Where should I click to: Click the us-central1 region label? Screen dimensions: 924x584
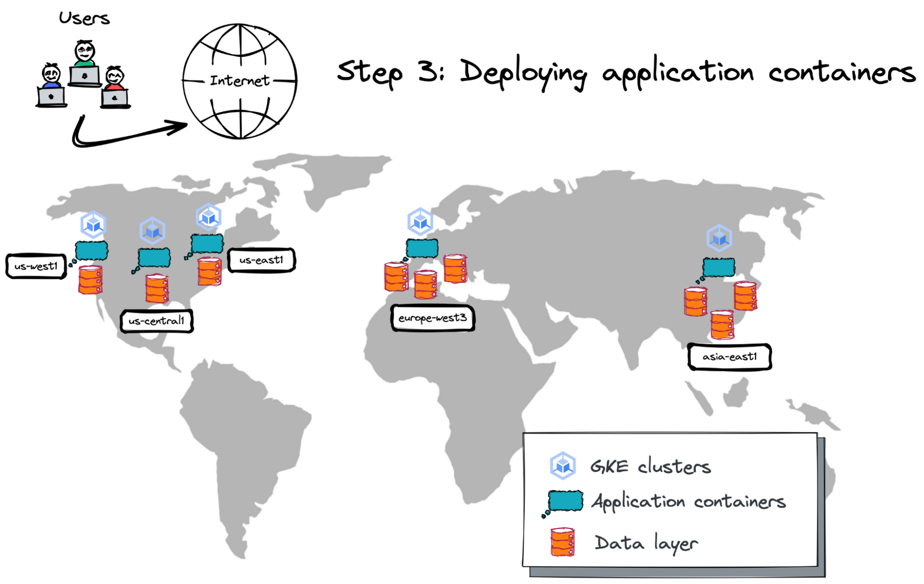click(157, 321)
